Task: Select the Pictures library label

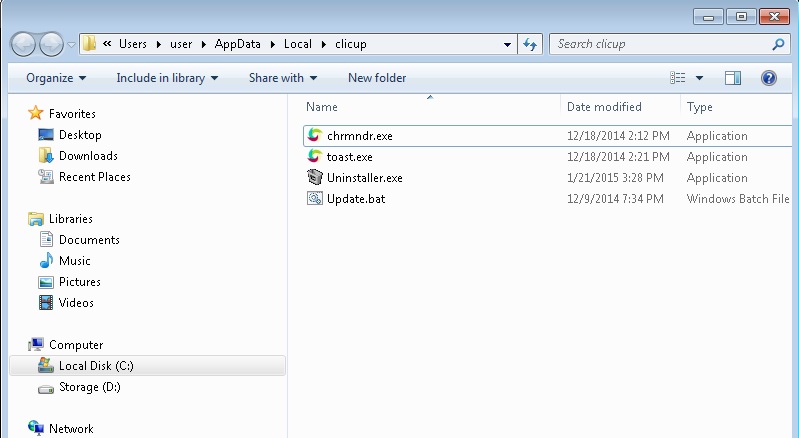Action: pyautogui.click(x=79, y=282)
